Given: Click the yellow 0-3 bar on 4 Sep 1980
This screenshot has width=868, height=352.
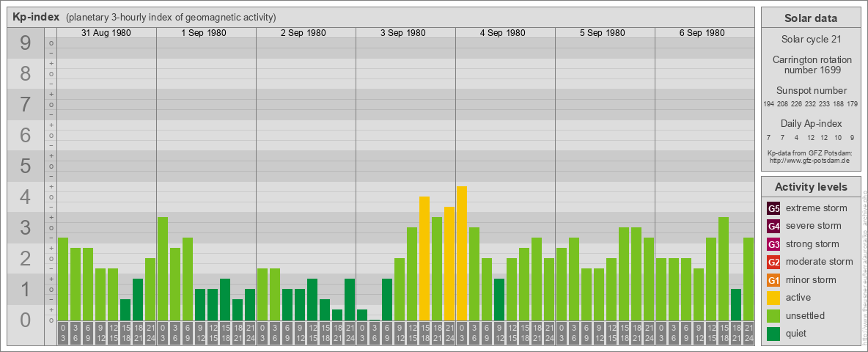Looking at the screenshot, I should (462, 254).
